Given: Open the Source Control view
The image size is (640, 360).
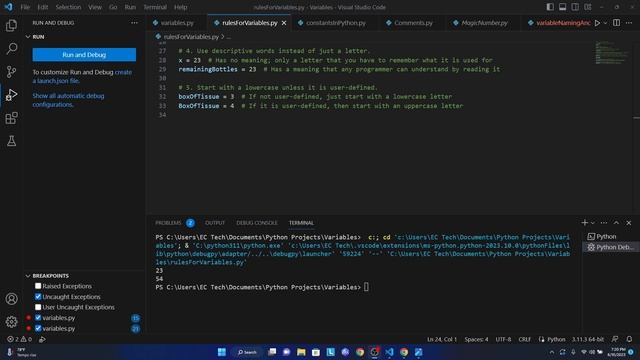Looking at the screenshot, I should click(x=11, y=72).
